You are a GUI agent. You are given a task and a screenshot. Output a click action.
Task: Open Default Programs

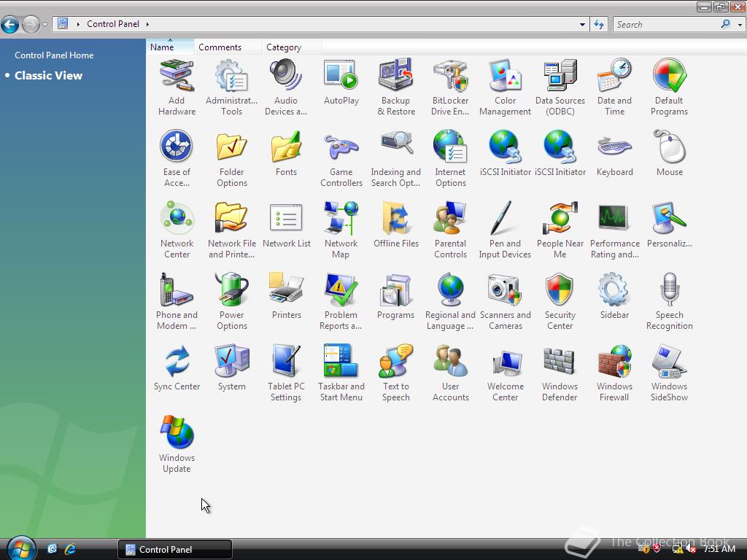point(670,87)
